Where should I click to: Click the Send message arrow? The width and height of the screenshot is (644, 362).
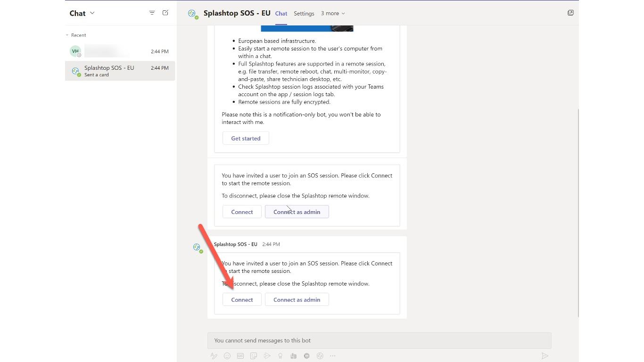click(545, 356)
